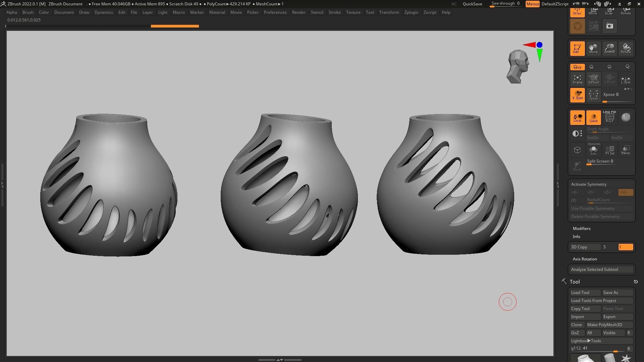The image size is (644, 362).
Task: Toggle Quick 3D edit mode
Action: pos(593,118)
